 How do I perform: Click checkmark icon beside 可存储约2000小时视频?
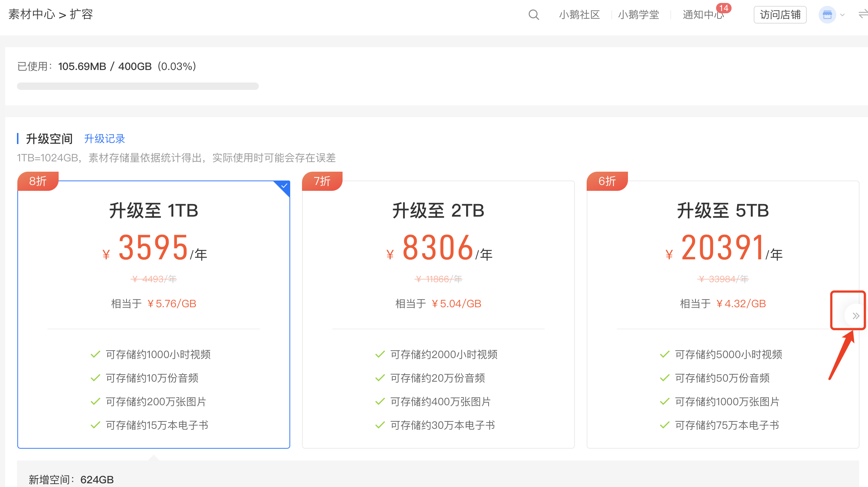380,354
